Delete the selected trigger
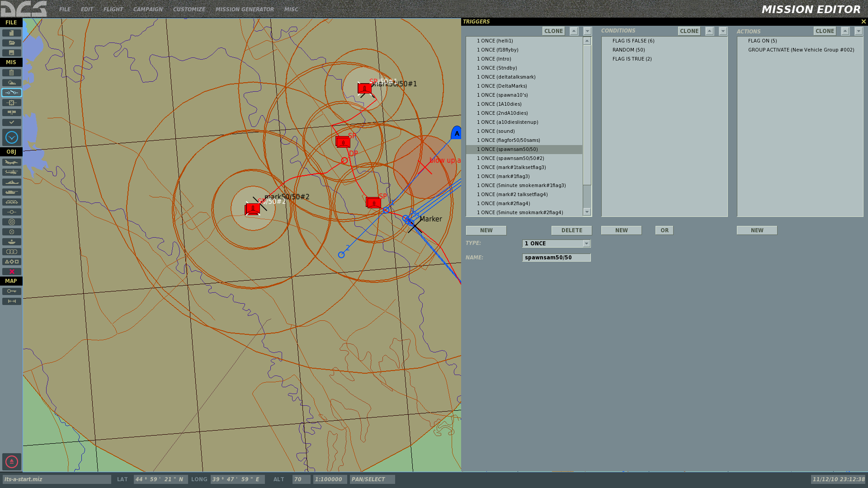The width and height of the screenshot is (868, 488). tap(572, 230)
